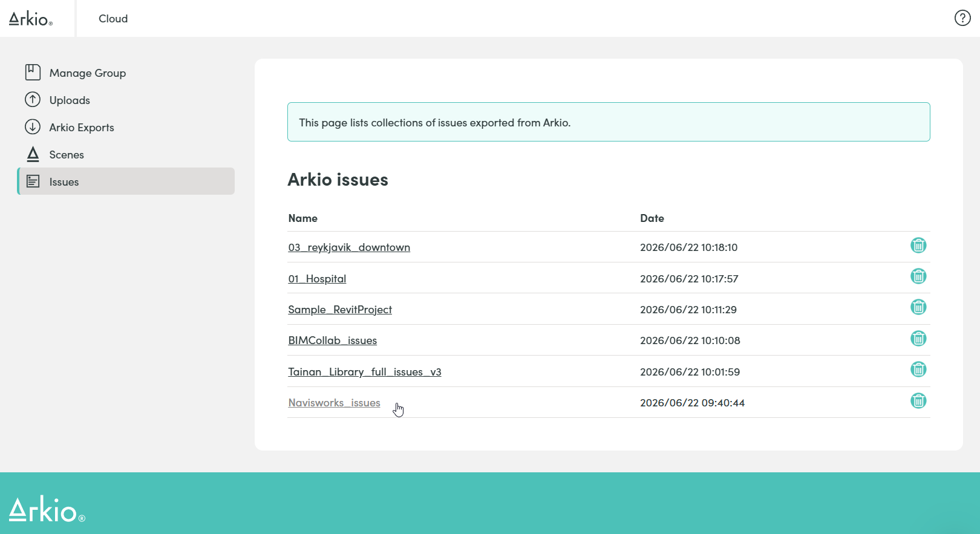The height and width of the screenshot is (534, 980).
Task: Click the Issues list icon in sidebar
Action: click(33, 181)
